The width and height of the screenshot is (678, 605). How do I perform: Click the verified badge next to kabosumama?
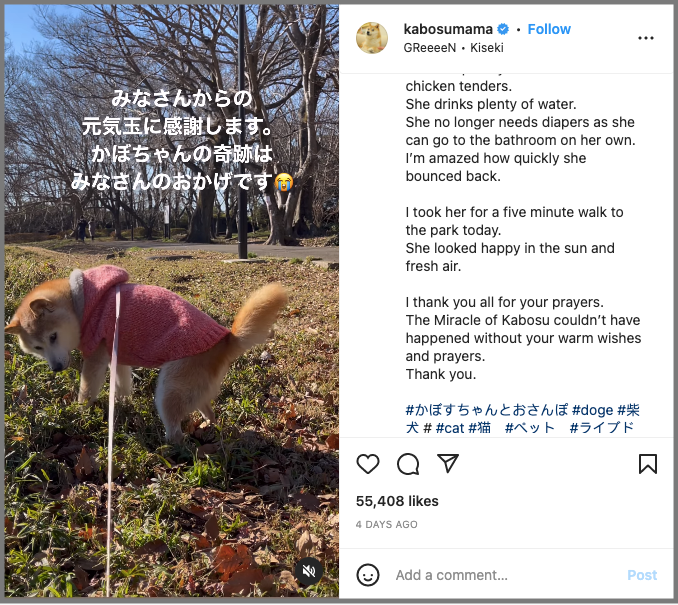pyautogui.click(x=503, y=29)
